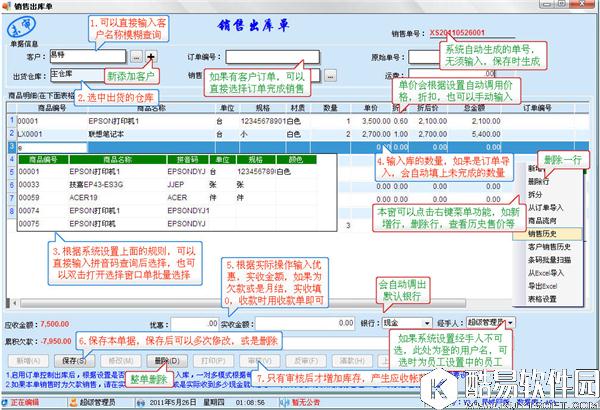Screen dimensions: 600x410
Task: Click the 修改(M) button
Action: point(121,361)
